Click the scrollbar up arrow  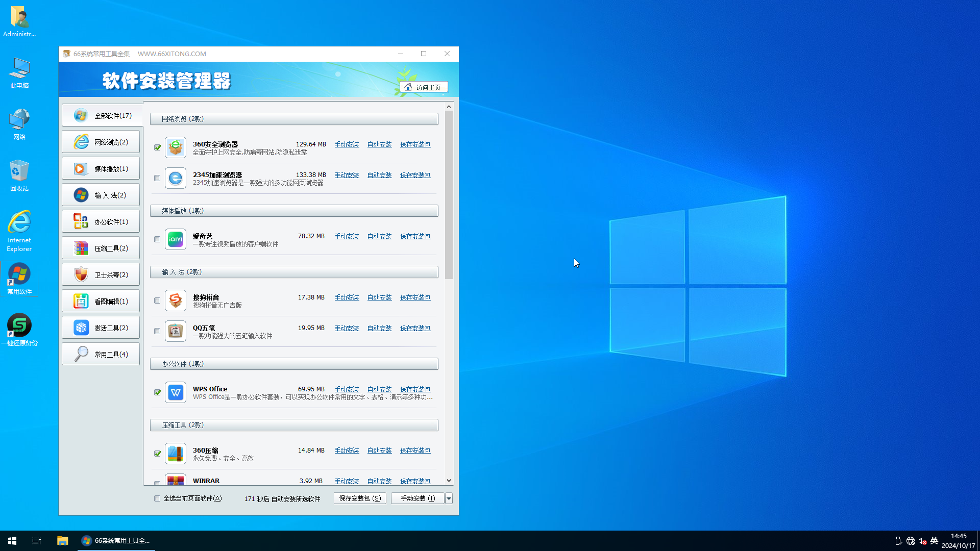(x=449, y=107)
